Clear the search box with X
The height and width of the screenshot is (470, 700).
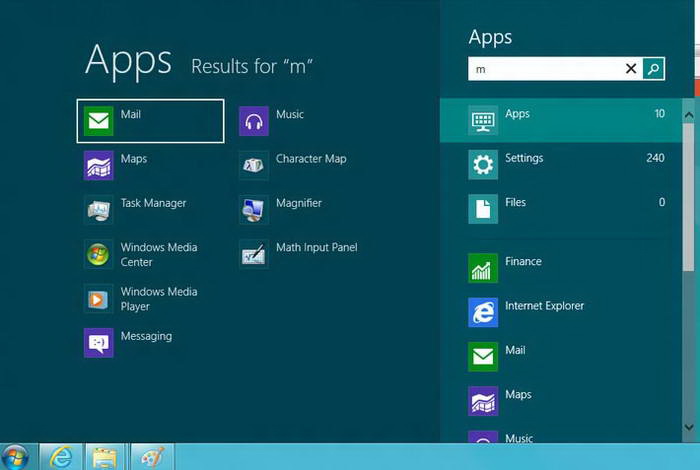tap(631, 68)
